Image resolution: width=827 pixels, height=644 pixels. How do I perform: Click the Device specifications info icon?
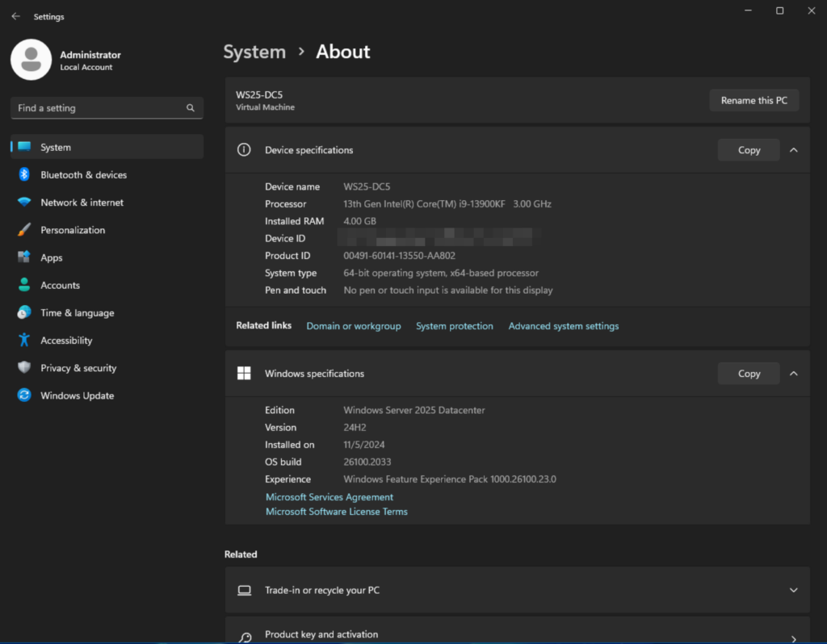pyautogui.click(x=244, y=149)
